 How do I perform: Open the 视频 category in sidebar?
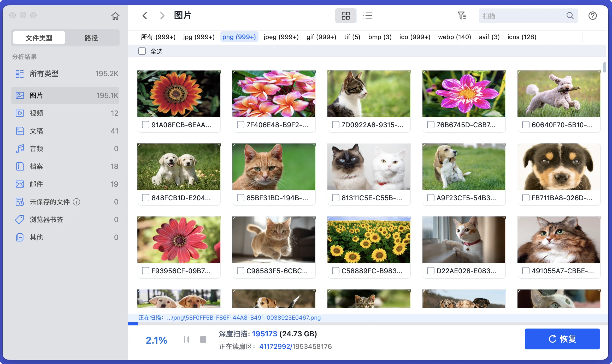pyautogui.click(x=36, y=113)
